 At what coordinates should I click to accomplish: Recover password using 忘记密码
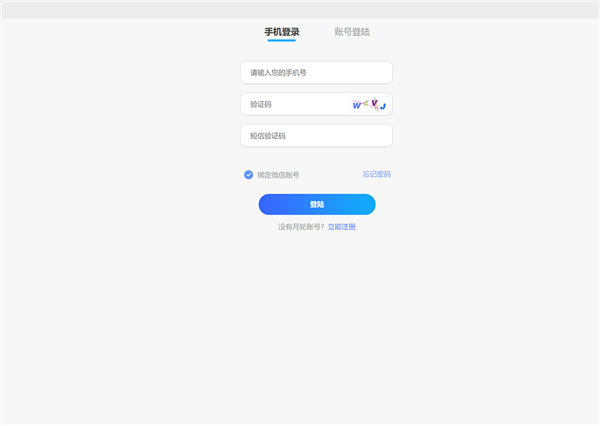pos(376,174)
